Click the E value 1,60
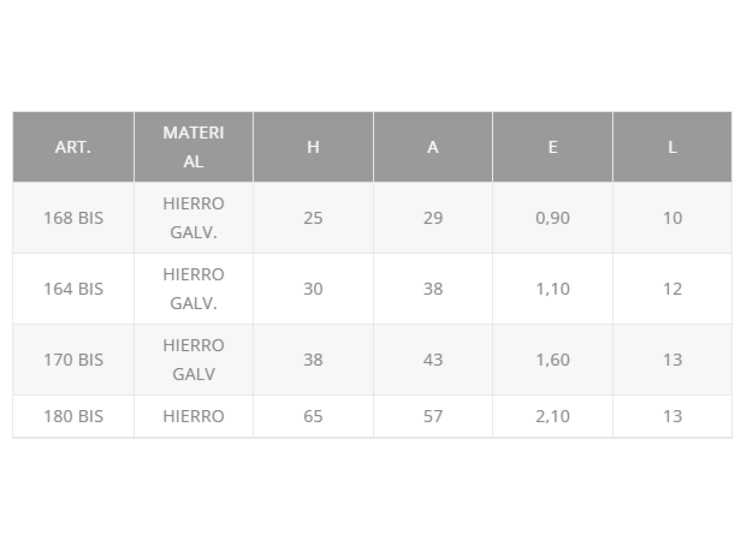The image size is (747, 560). coord(552,360)
